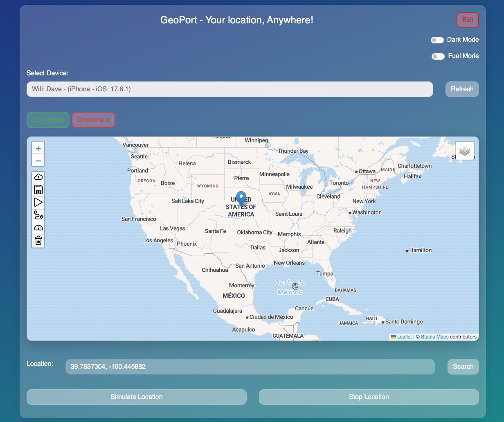Zoom in on the map
The width and height of the screenshot is (504, 422).
(x=38, y=149)
